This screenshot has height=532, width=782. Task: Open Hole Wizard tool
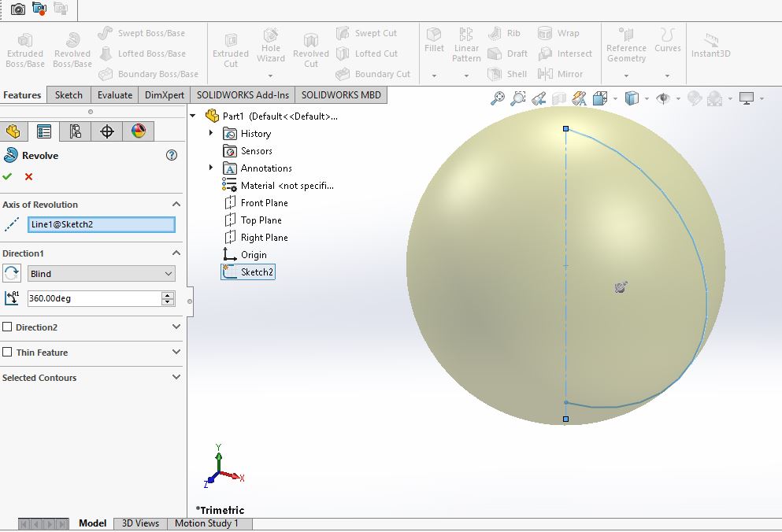point(271,46)
